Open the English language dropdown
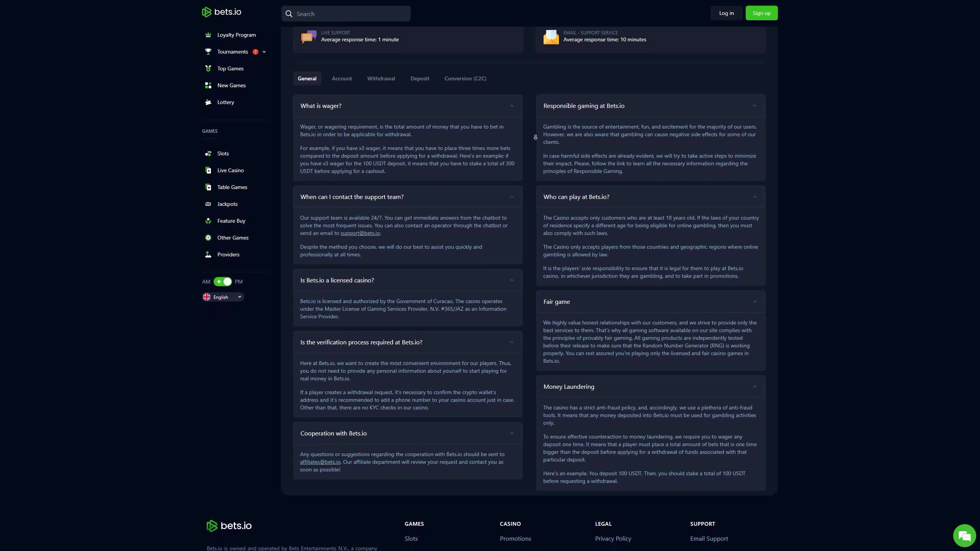This screenshot has height=551, width=980. click(x=223, y=297)
